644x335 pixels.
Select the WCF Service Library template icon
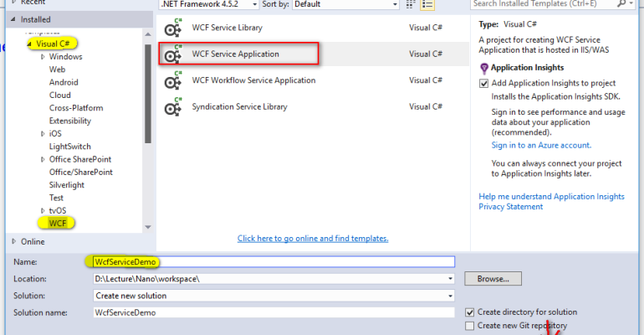173,28
